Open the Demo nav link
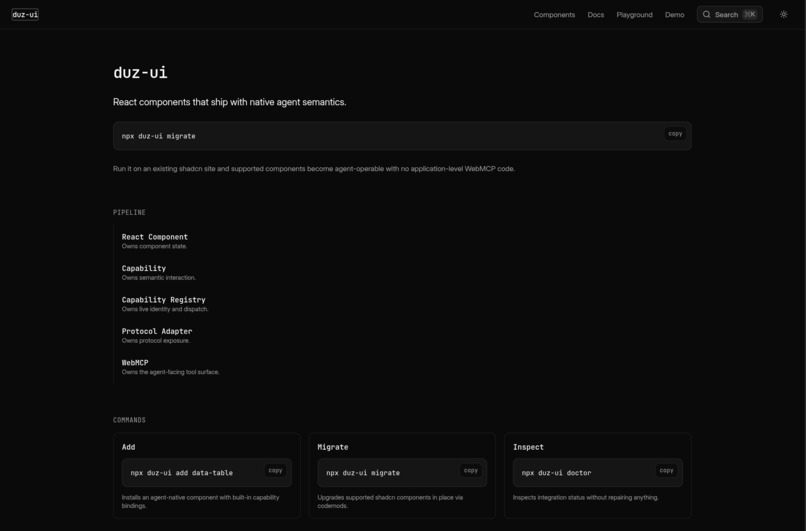Screen dimensions: 806x531 [x=674, y=15]
